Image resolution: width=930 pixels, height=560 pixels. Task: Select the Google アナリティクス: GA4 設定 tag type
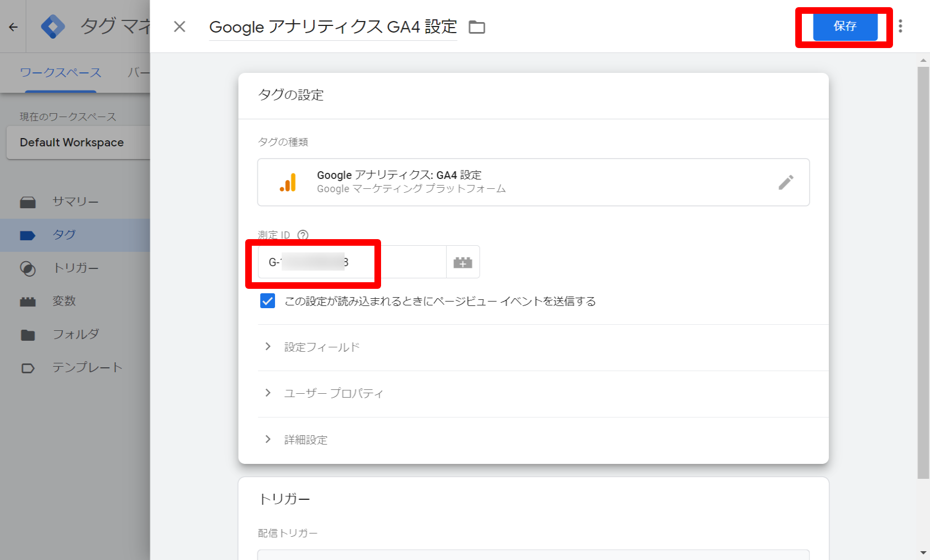click(x=533, y=182)
